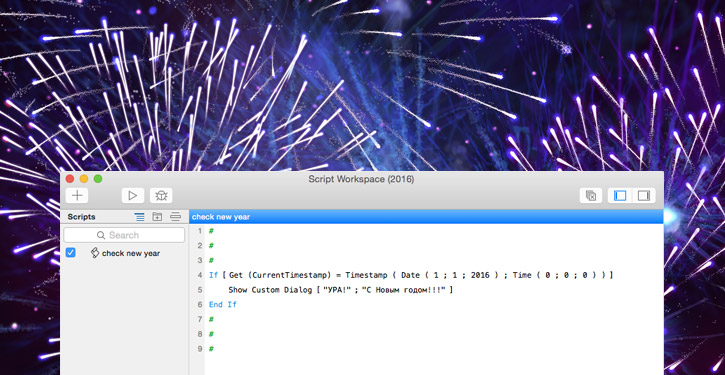This screenshot has height=375, width=725.
Task: Select the list view icon beside Scripts
Action: [139, 217]
